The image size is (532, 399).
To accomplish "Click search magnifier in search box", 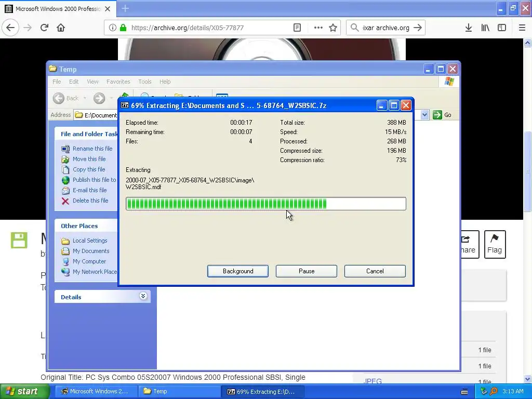I will 354,28.
